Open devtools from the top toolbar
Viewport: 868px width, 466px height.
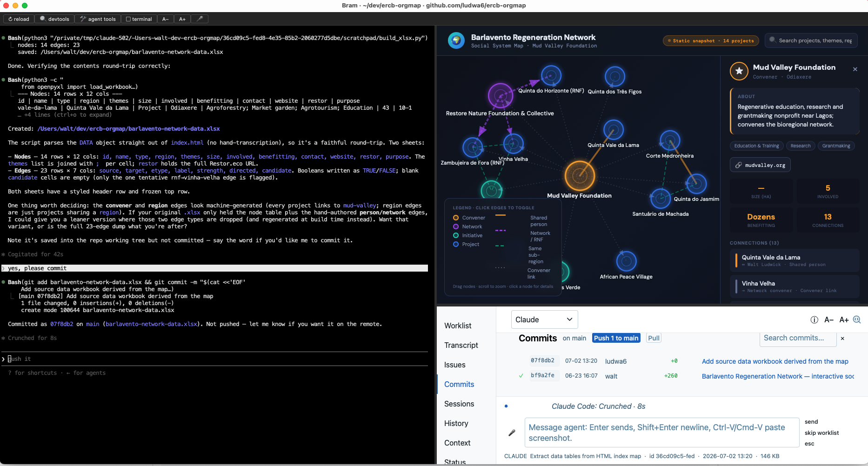point(54,19)
